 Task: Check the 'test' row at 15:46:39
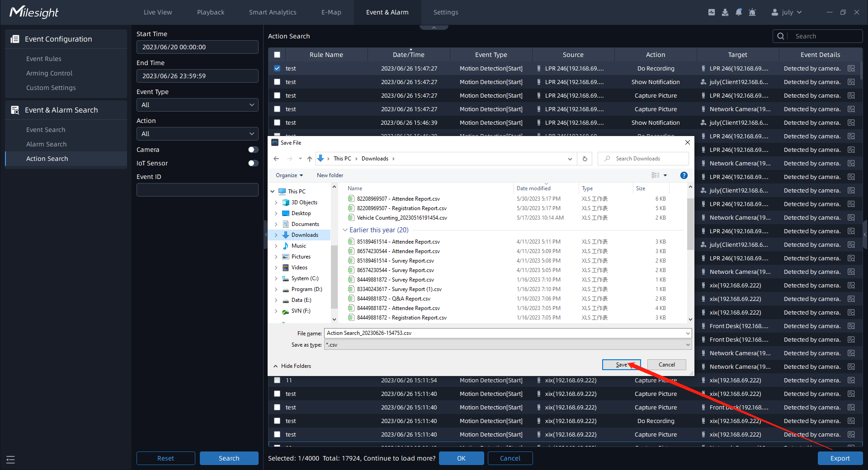coord(277,122)
